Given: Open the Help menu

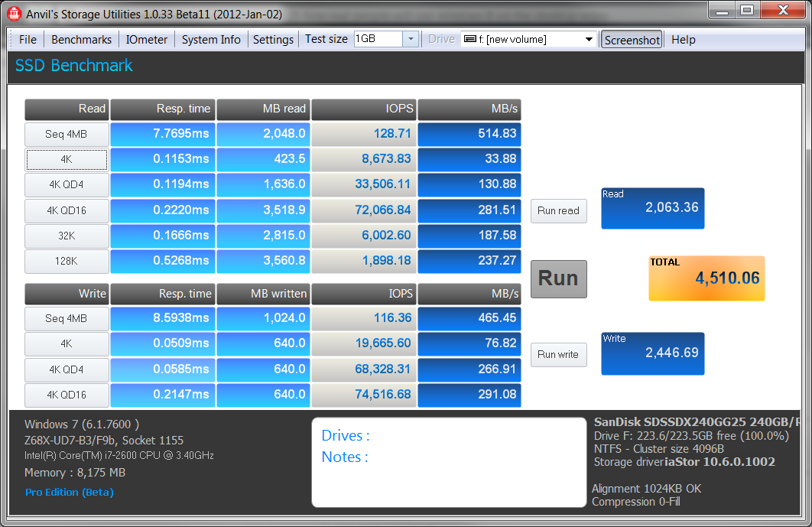Looking at the screenshot, I should pos(683,40).
